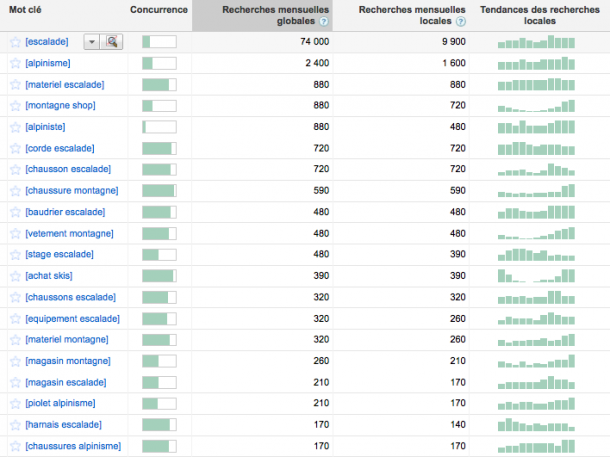Click competition bar for [achat skis]
This screenshot has width=610, height=457.
coord(159,276)
